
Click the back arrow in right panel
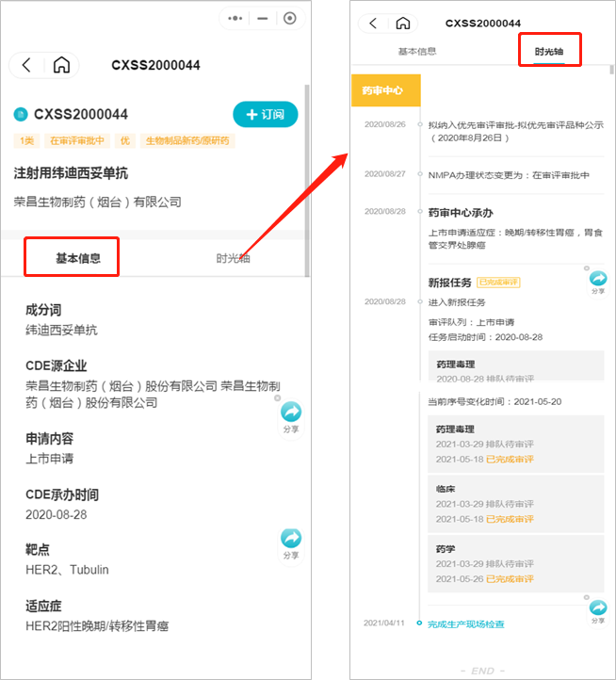click(373, 23)
